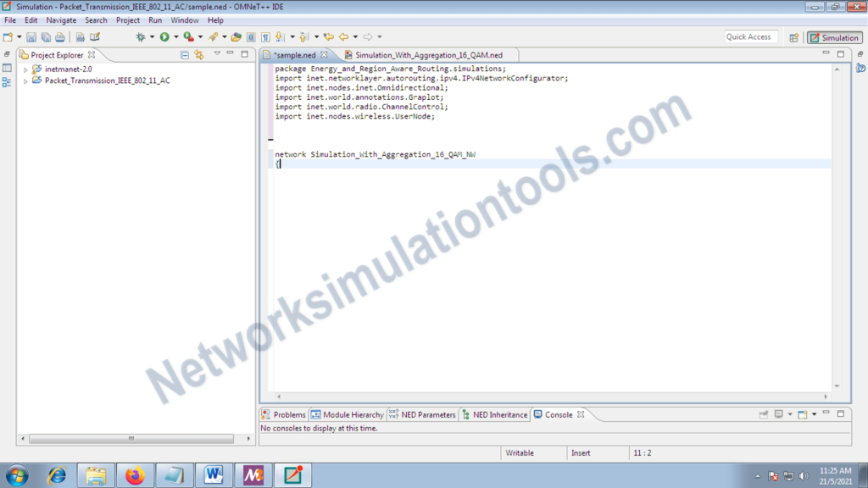Viewport: 868px width, 488px height.
Task: Collapse all projects in Project Explorer
Action: tap(185, 53)
